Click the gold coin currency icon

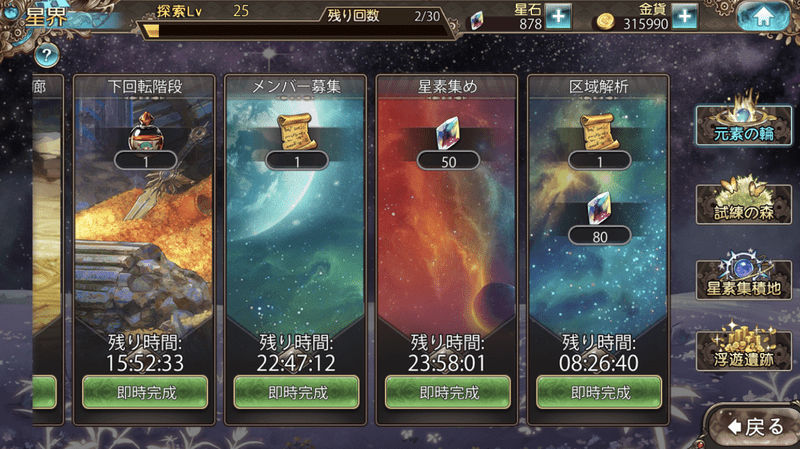605,21
